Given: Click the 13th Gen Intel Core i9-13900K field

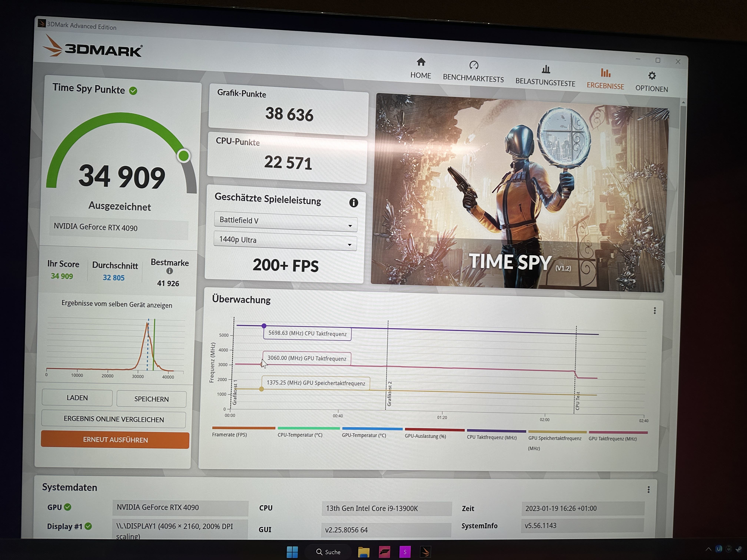Looking at the screenshot, I should [x=387, y=508].
